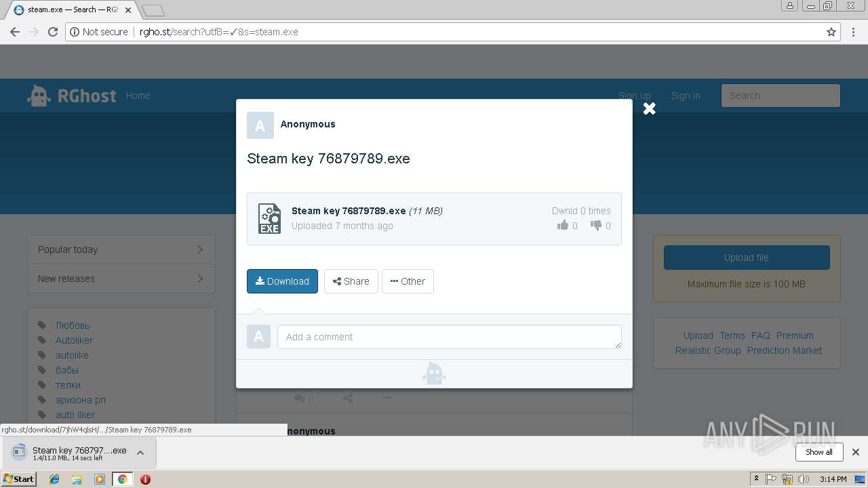
Task: Open a new browser tab
Action: pyautogui.click(x=154, y=10)
